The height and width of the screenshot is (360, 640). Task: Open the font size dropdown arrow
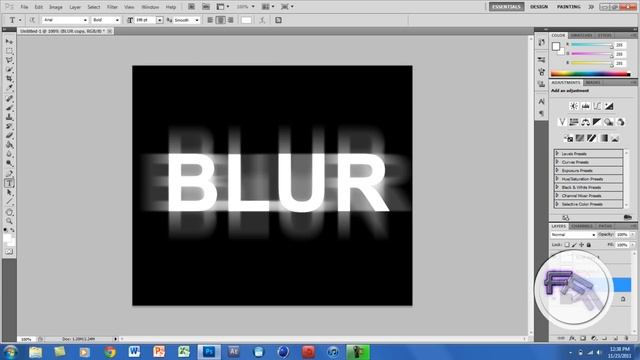point(160,20)
